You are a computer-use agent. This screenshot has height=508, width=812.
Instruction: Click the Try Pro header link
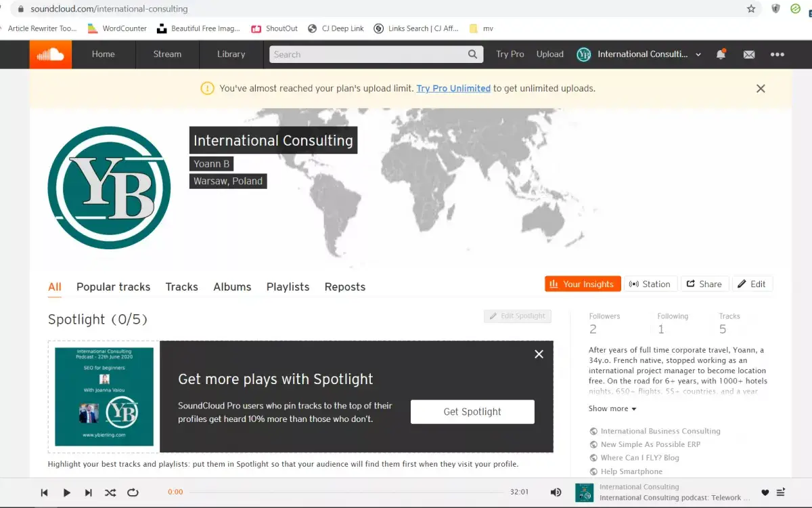(x=510, y=54)
